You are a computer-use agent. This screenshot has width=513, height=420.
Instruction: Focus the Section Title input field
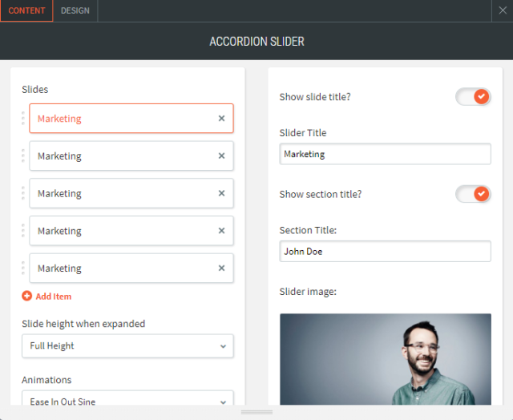pyautogui.click(x=385, y=251)
